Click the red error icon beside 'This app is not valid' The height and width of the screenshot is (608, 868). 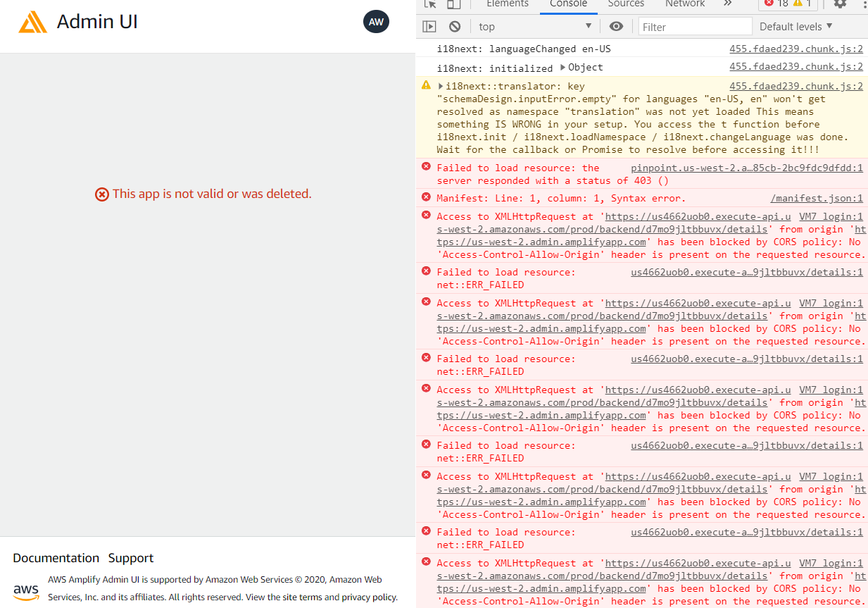point(102,194)
